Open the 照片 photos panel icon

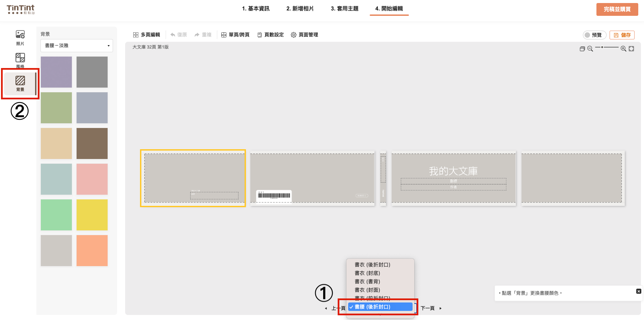[x=20, y=35]
